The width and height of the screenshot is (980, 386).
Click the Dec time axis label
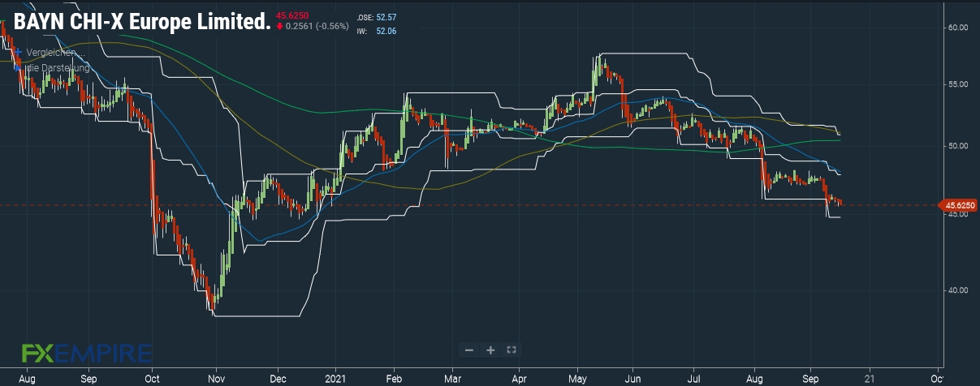[x=278, y=378]
